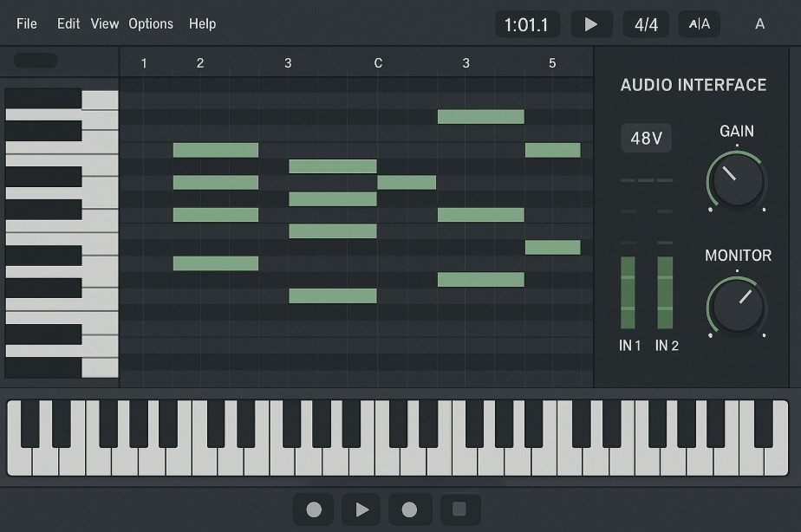Start playback with the top bar play button
Viewport: 801px width, 532px height.
point(591,24)
